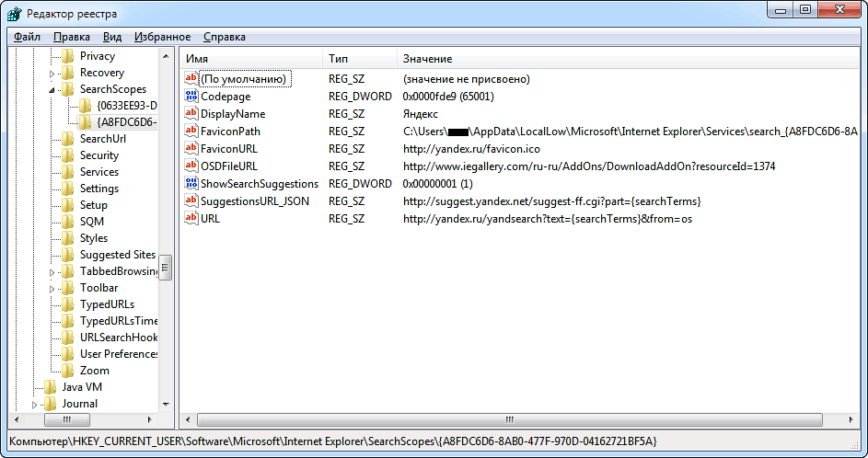Expand the Journal key
Image resolution: width=868 pixels, height=458 pixels.
coord(34,405)
